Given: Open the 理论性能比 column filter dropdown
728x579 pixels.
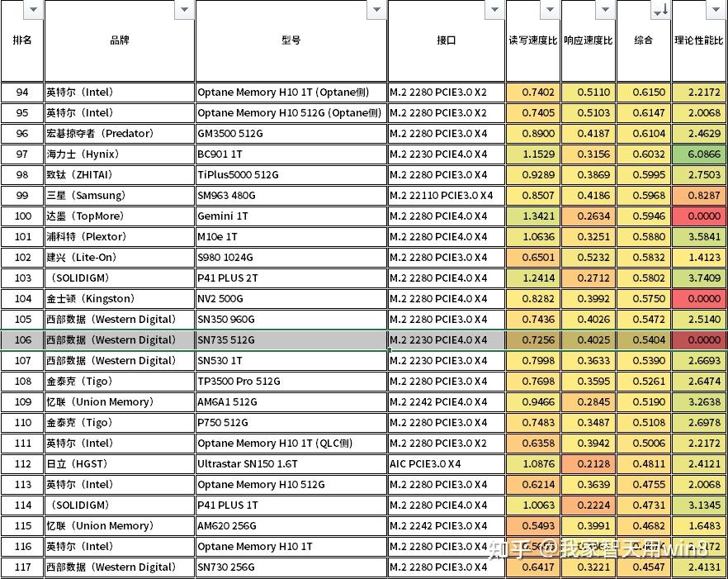Looking at the screenshot, I should [x=716, y=9].
